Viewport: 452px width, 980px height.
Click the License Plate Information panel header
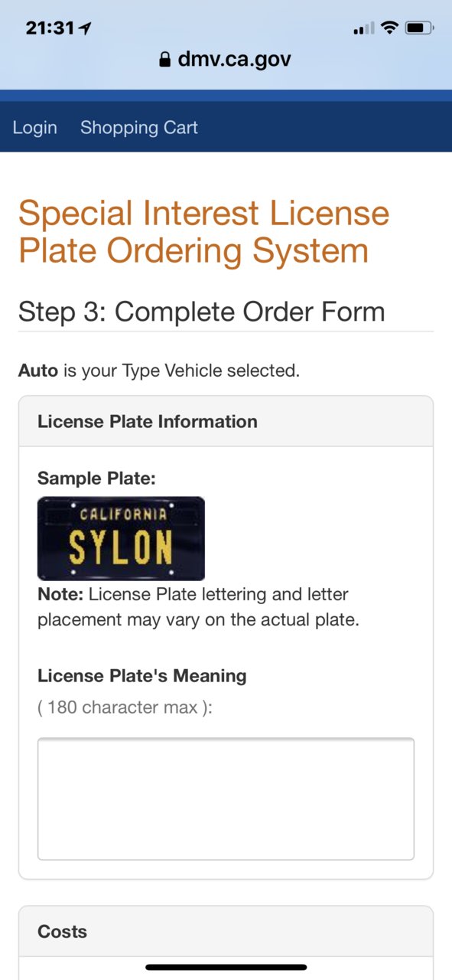(x=226, y=421)
